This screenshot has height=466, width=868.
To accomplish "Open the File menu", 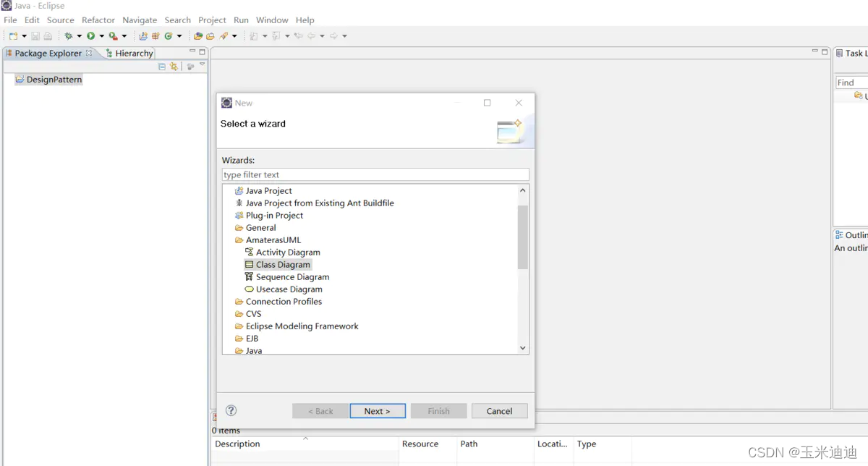I will pyautogui.click(x=10, y=20).
